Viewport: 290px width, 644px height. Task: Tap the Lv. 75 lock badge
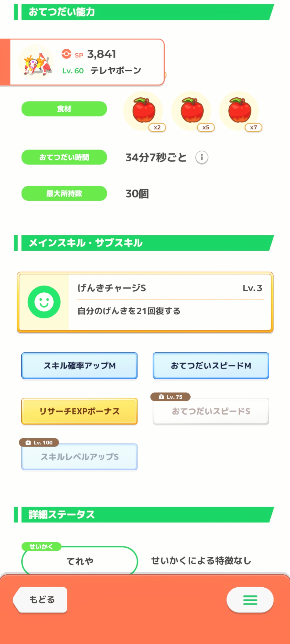point(171,397)
